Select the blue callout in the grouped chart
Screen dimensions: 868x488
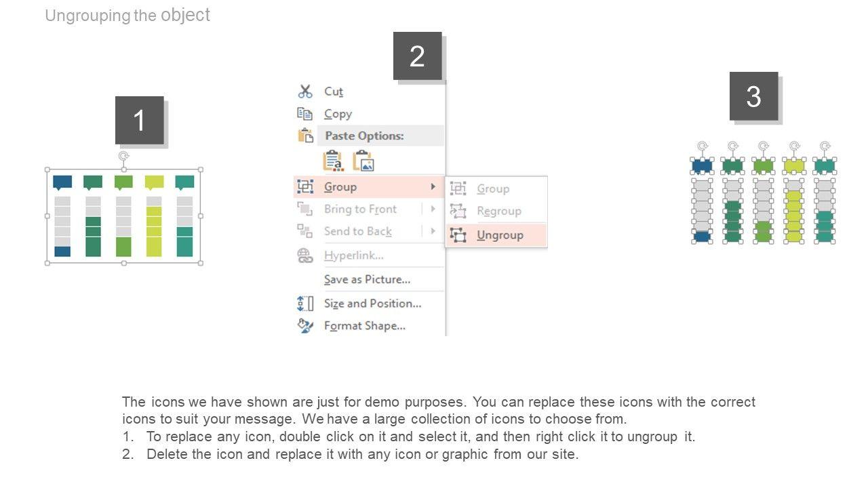coord(62,182)
